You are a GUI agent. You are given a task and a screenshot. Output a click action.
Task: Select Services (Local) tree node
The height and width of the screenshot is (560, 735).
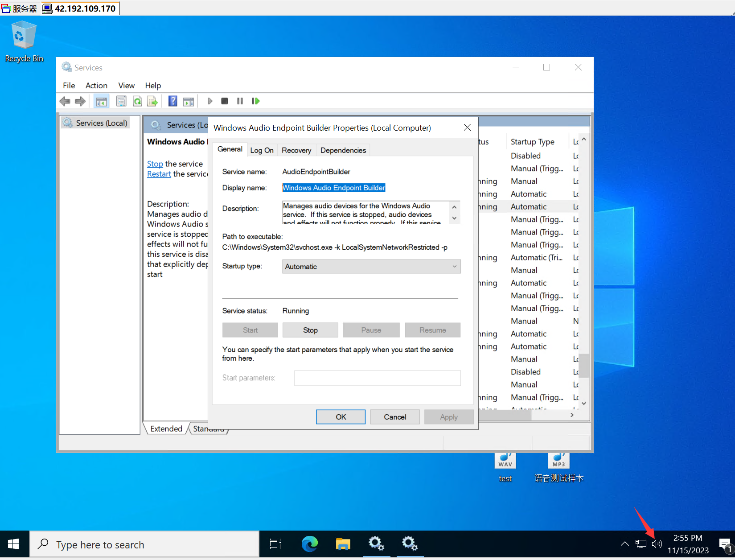[95, 123]
